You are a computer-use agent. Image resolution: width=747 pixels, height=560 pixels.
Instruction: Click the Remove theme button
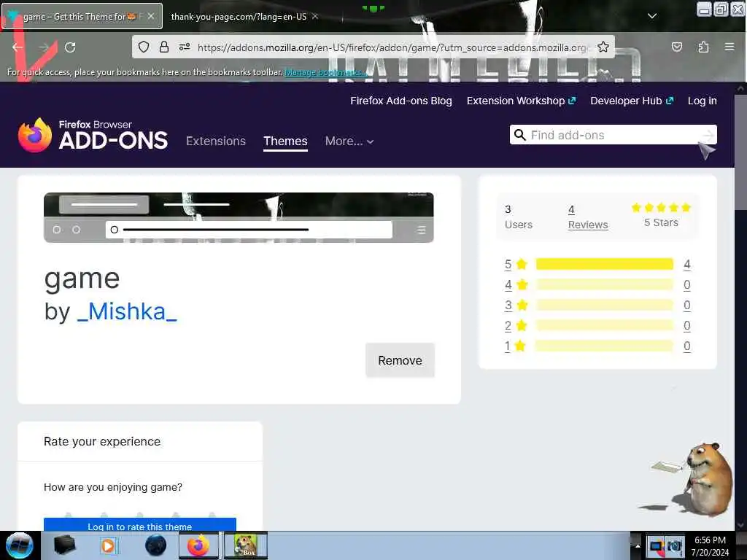(400, 360)
